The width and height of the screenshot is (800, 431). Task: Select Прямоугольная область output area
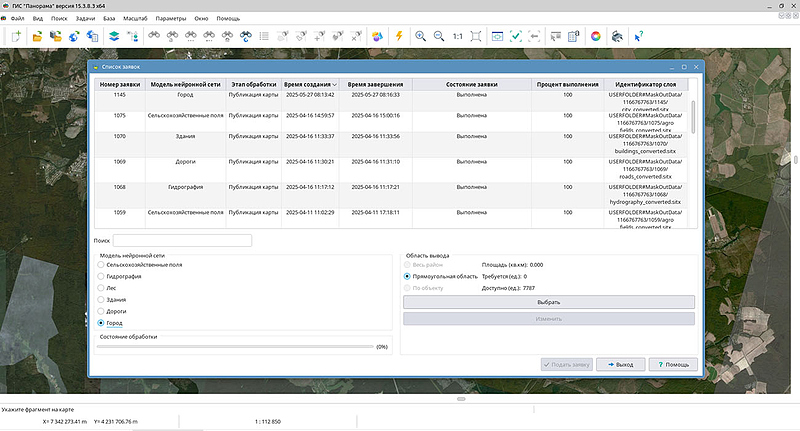coord(407,276)
